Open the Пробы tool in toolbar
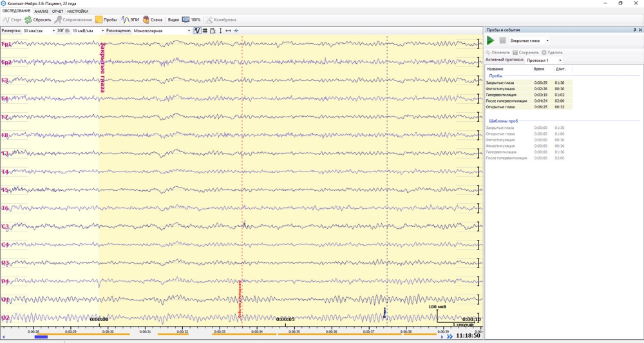 (99, 20)
